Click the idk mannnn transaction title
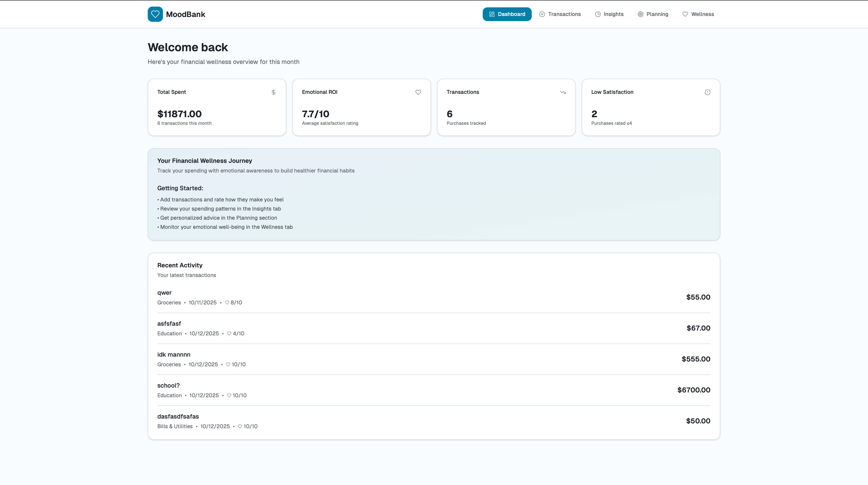This screenshot has width=868, height=485. point(174,355)
